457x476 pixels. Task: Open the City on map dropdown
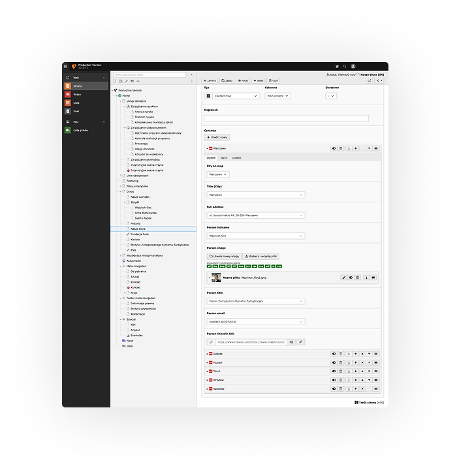pyautogui.click(x=218, y=175)
